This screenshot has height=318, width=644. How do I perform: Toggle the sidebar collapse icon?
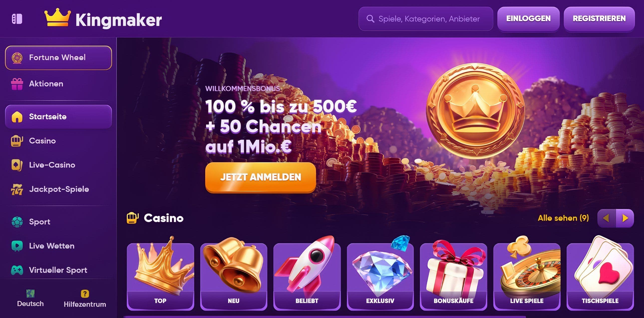[17, 19]
